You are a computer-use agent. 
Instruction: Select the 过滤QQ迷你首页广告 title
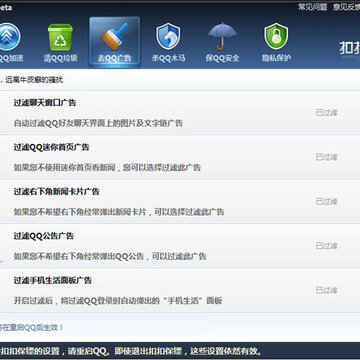pyautogui.click(x=51, y=147)
